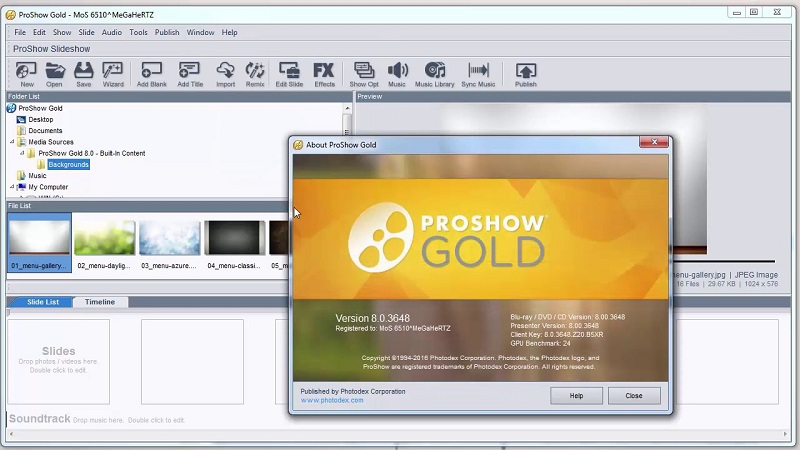800x450 pixels.
Task: Click Sync Music icon
Action: click(x=478, y=74)
